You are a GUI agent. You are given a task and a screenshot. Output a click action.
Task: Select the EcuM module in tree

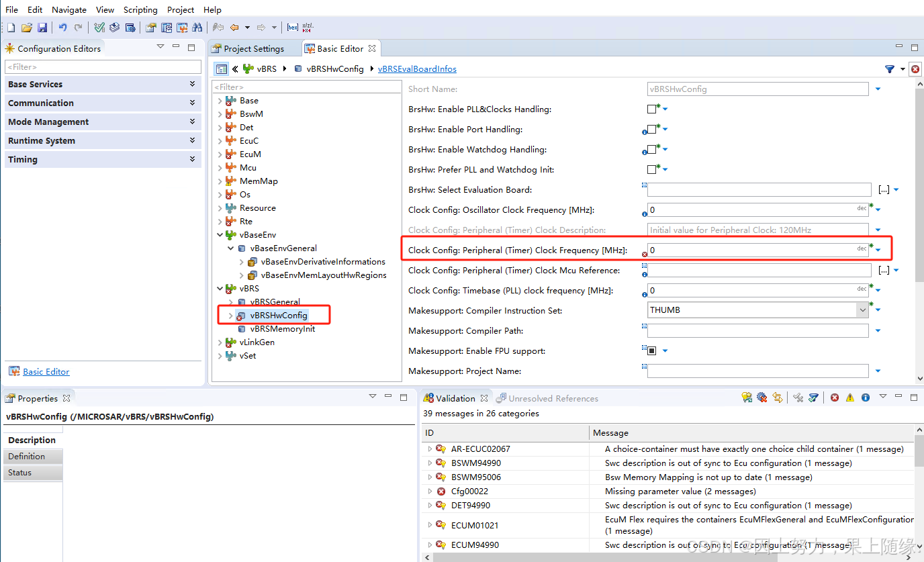coord(250,154)
